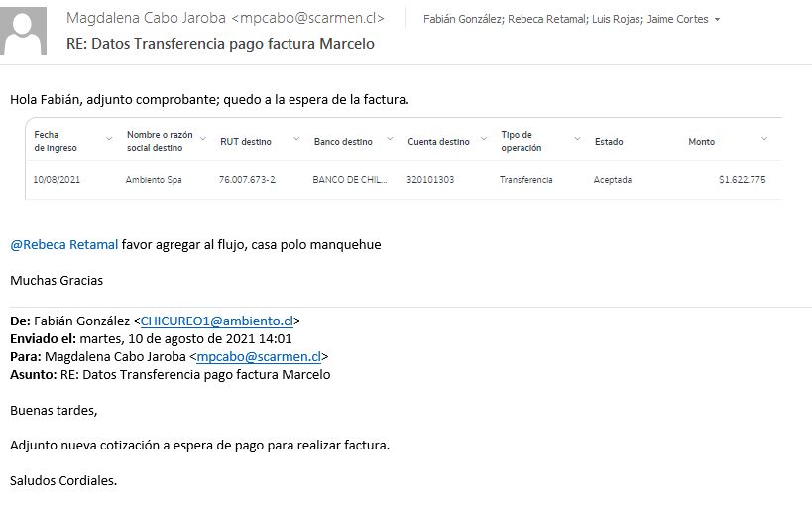Screen dimensions: 812x513
Task: Click recipient Jaime Cortes in header
Action: [677, 19]
